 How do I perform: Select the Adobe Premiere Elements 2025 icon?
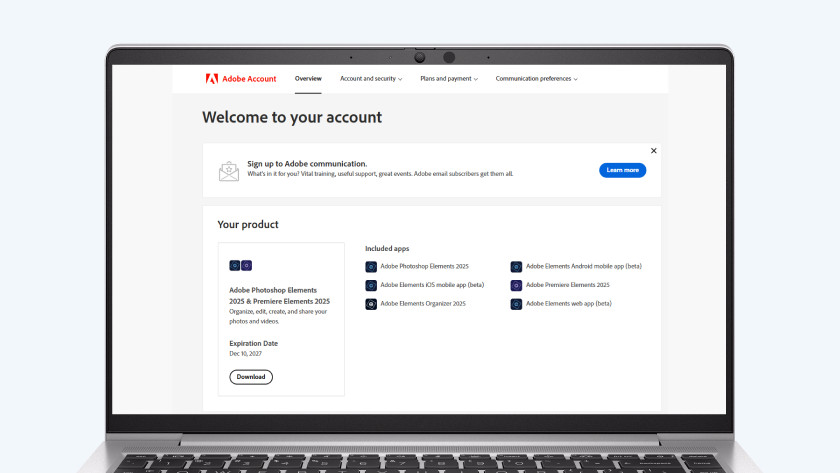point(516,285)
